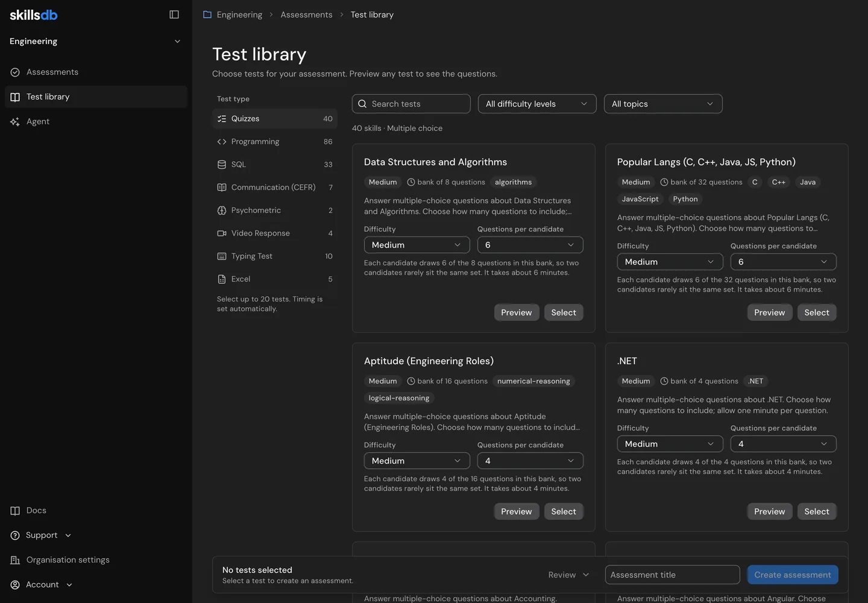Open Questions per candidate for Popular Langs
This screenshot has width=868, height=603.
coord(783,262)
